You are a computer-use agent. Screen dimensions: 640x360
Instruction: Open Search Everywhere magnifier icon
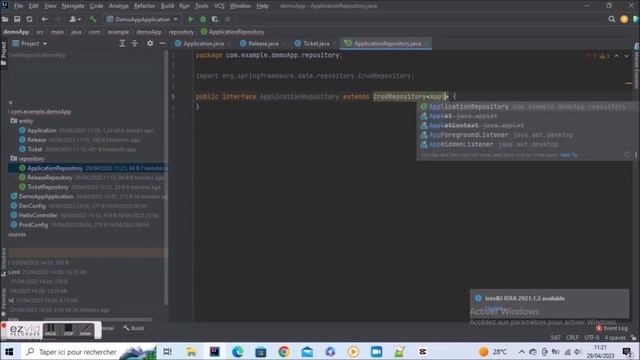coord(611,19)
